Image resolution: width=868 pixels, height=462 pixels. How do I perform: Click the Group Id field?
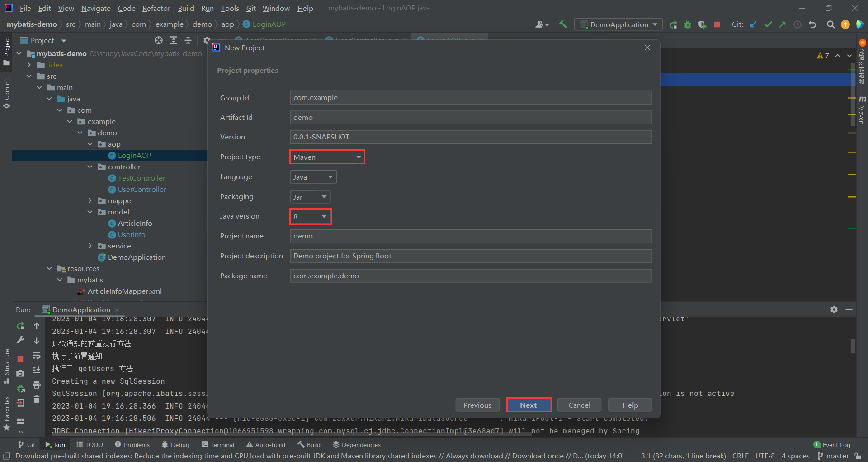click(x=471, y=98)
